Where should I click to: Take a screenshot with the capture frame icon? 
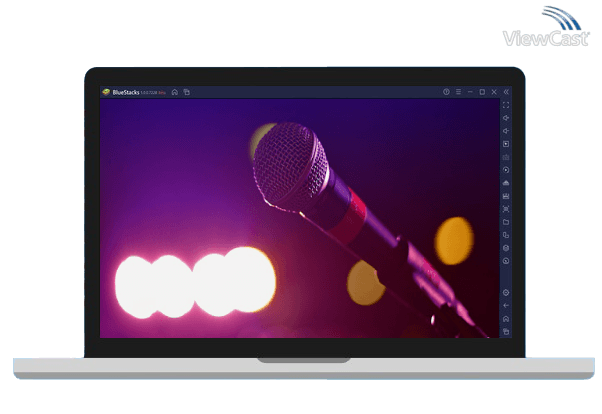pos(506,209)
